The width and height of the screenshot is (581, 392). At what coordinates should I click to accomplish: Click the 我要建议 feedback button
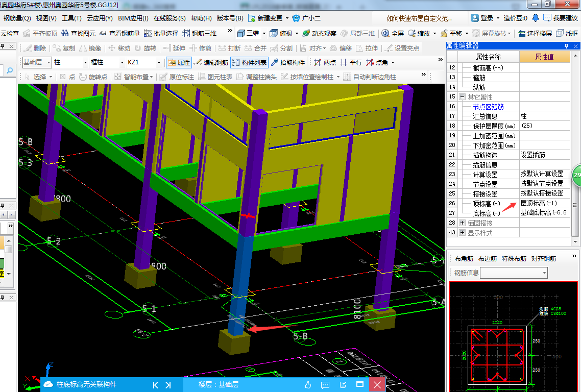click(x=561, y=18)
